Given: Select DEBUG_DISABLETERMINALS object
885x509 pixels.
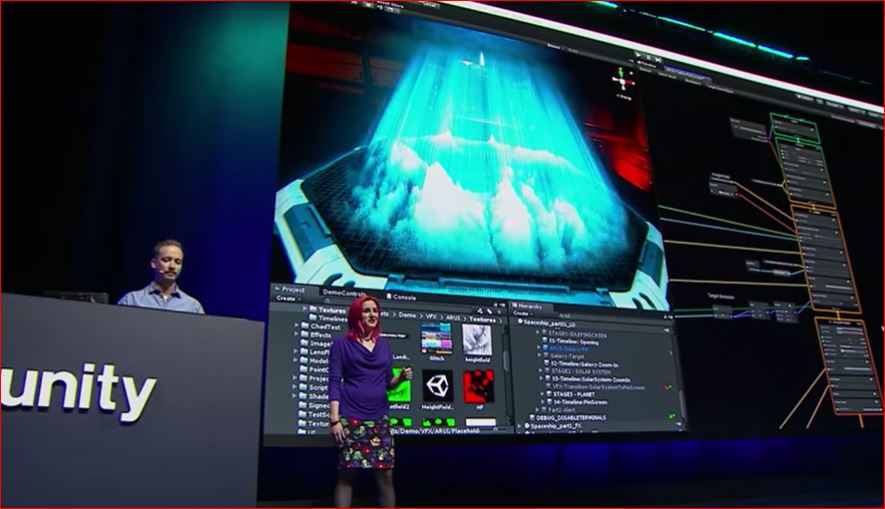Looking at the screenshot, I should (569, 418).
